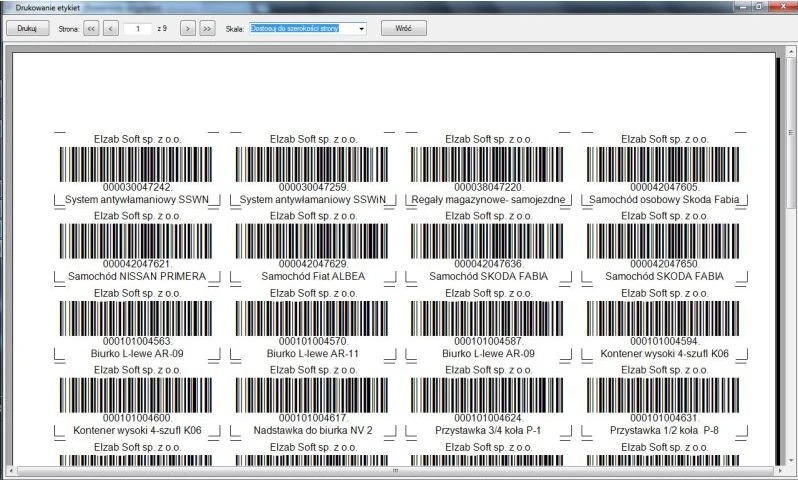This screenshot has height=481, width=798.
Task: Go to previous page with < button
Action: click(110, 29)
